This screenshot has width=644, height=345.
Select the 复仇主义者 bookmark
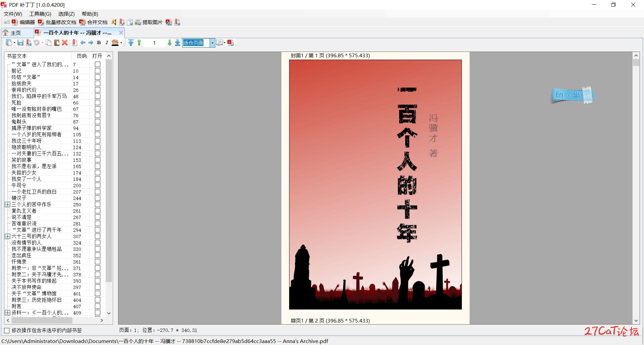[24, 211]
